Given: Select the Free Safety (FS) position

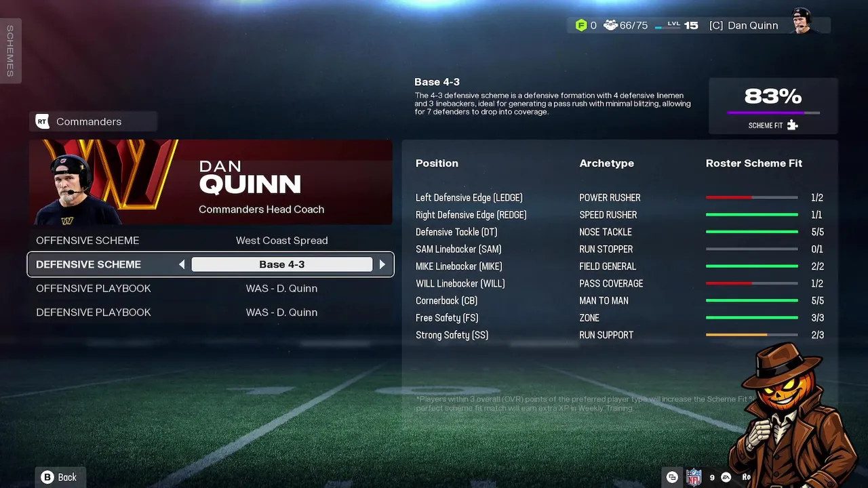Looking at the screenshot, I should click(448, 318).
